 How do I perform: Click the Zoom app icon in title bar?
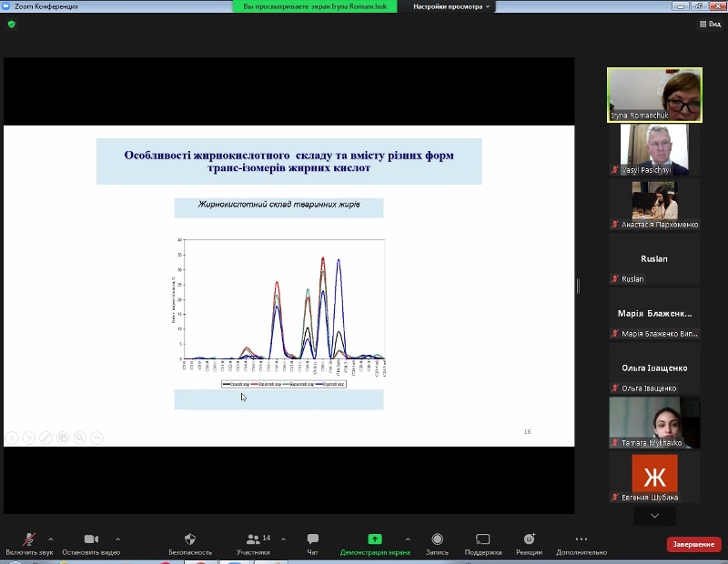6,6
